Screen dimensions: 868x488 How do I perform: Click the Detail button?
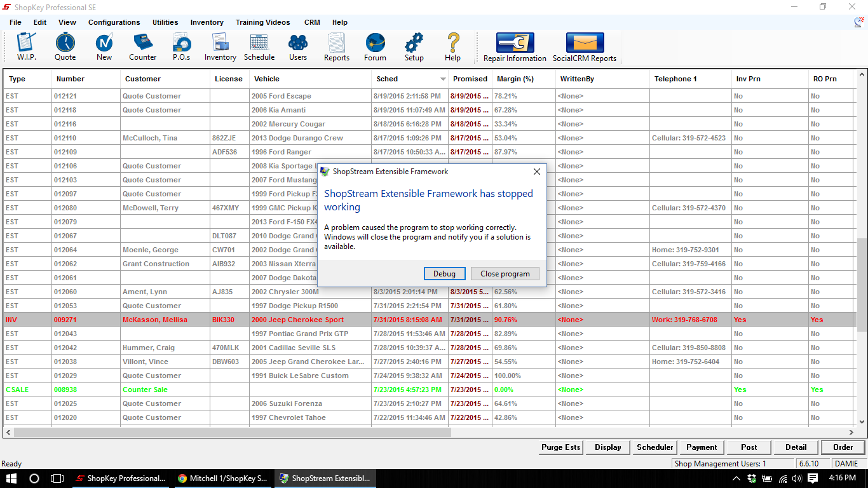click(796, 447)
